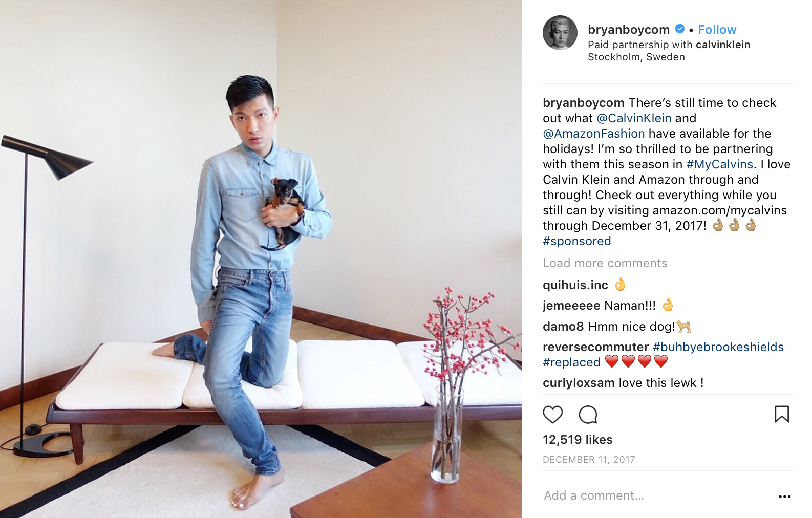This screenshot has height=518, width=812.
Task: Like the post with the heart icon
Action: point(552,414)
